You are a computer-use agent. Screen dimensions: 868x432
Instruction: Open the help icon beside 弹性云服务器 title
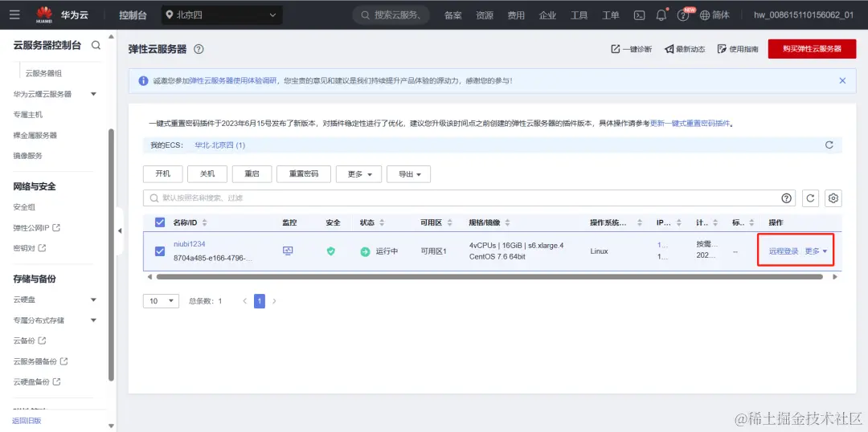click(199, 49)
